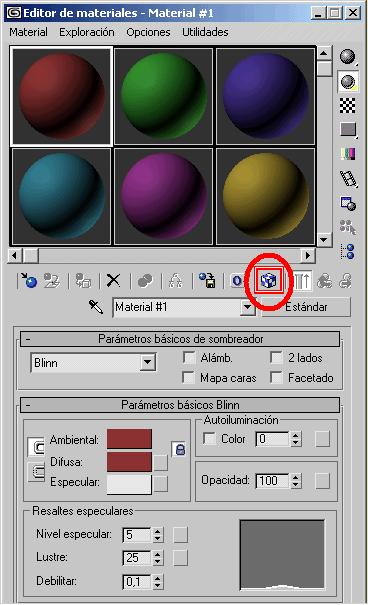
Task: Click the Go to Parent icon
Action: point(324,281)
